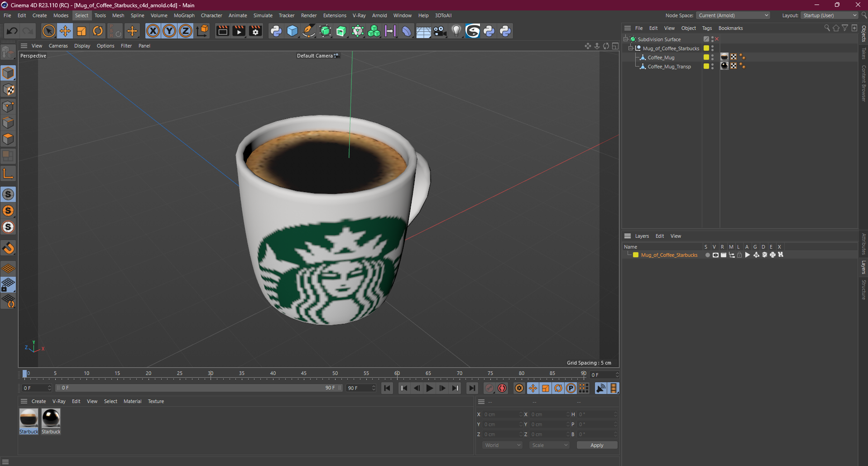Screen dimensions: 868x466
Task: Open Object Manager hamburger menu
Action: tap(628, 28)
